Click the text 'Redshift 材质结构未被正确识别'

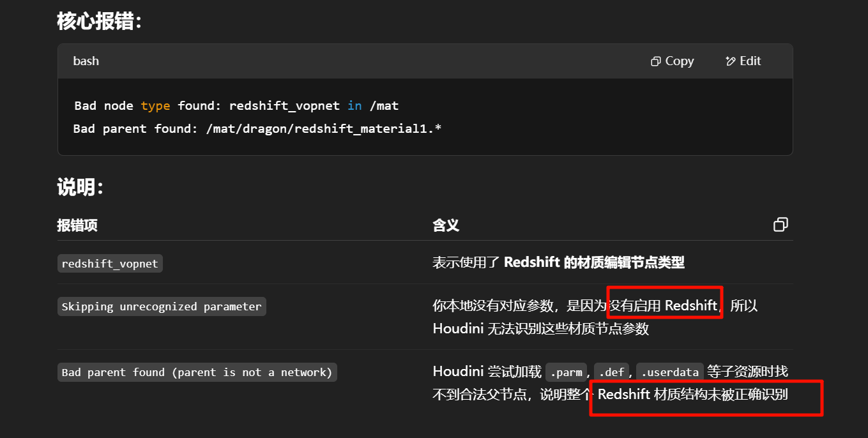tap(692, 395)
